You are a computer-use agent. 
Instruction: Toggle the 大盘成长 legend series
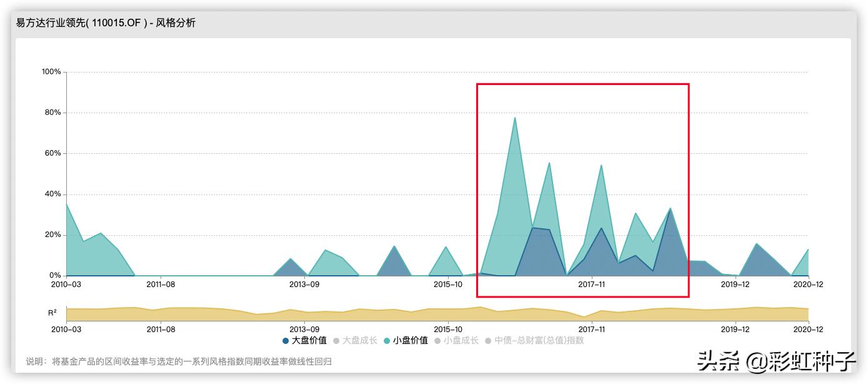point(355,341)
